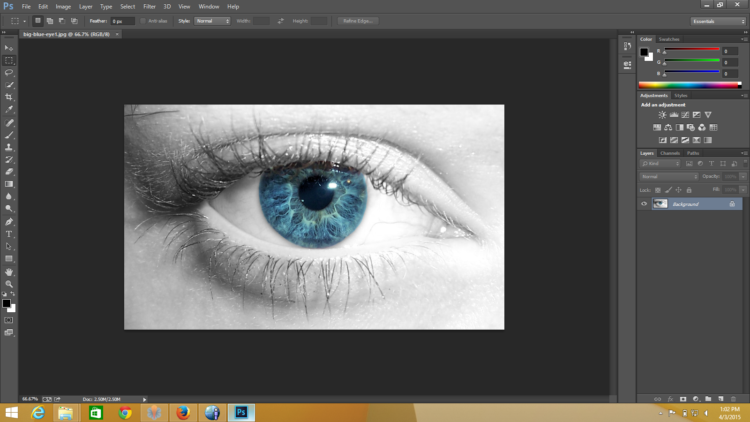Open the Kind layer filter dropdown
750x422 pixels.
click(x=660, y=164)
